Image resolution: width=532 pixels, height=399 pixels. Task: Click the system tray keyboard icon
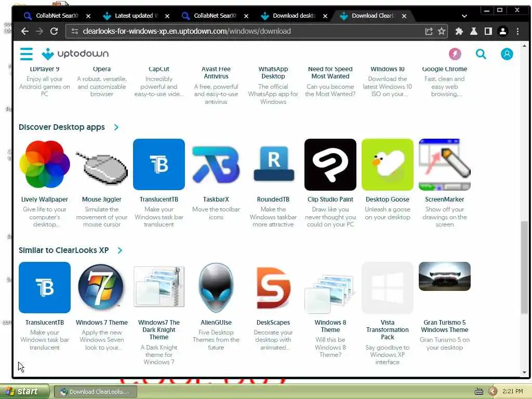(x=478, y=392)
